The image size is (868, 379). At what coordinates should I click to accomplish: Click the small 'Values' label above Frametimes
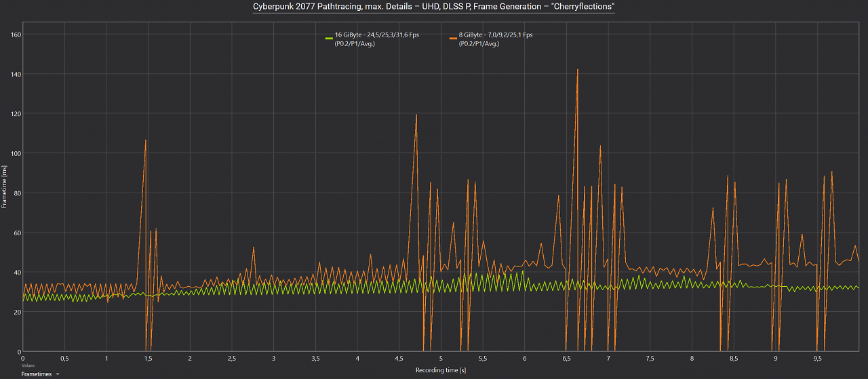click(28, 365)
